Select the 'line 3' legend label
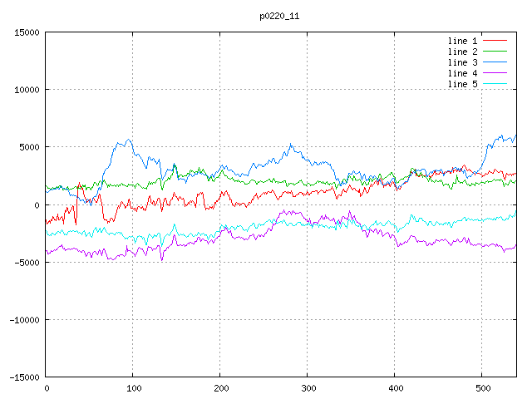The height and width of the screenshot is (399, 532). pos(462,62)
